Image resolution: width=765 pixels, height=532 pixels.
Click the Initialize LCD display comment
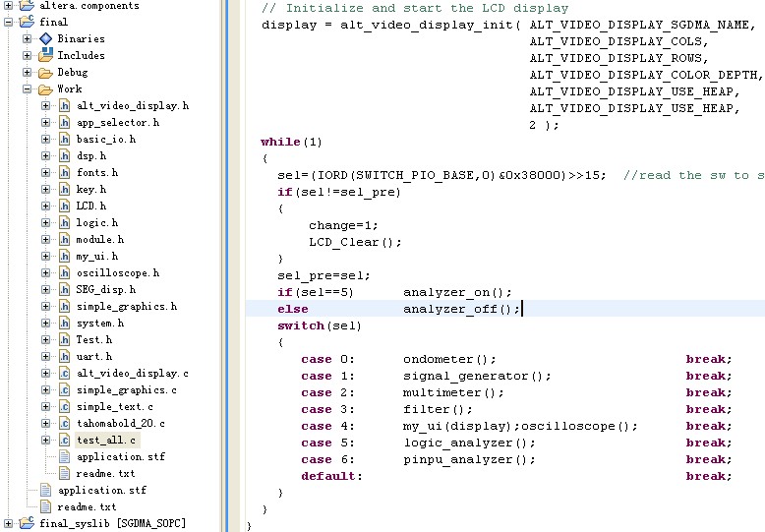(415, 8)
